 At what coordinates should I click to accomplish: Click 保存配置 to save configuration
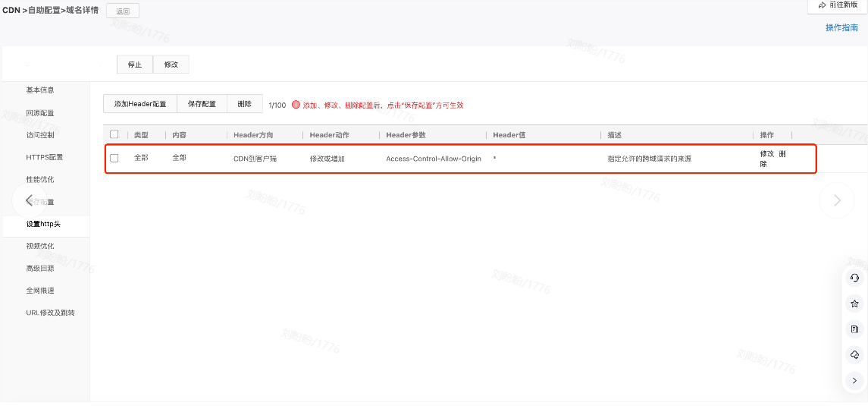click(202, 104)
